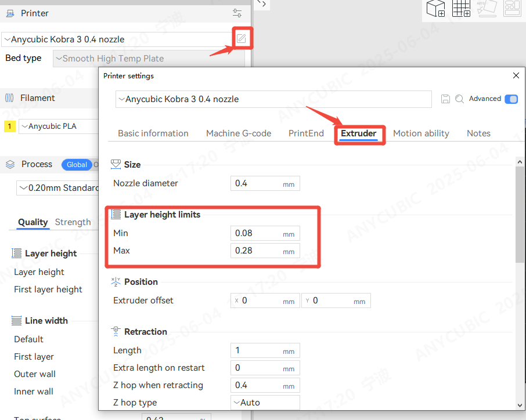The image size is (526, 420).
Task: Switch to the PrintEnd tab
Action: (306, 133)
